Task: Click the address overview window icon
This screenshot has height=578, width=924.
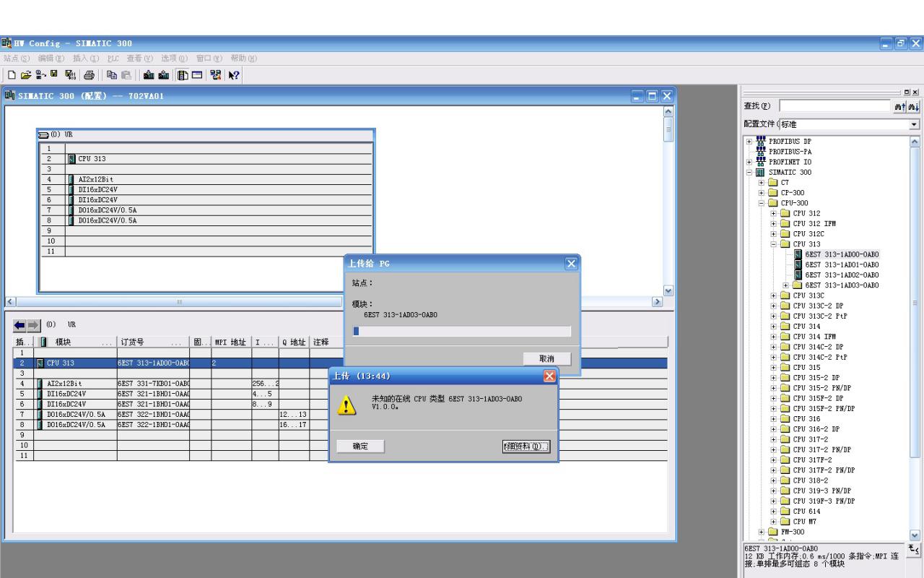Action: click(197, 75)
